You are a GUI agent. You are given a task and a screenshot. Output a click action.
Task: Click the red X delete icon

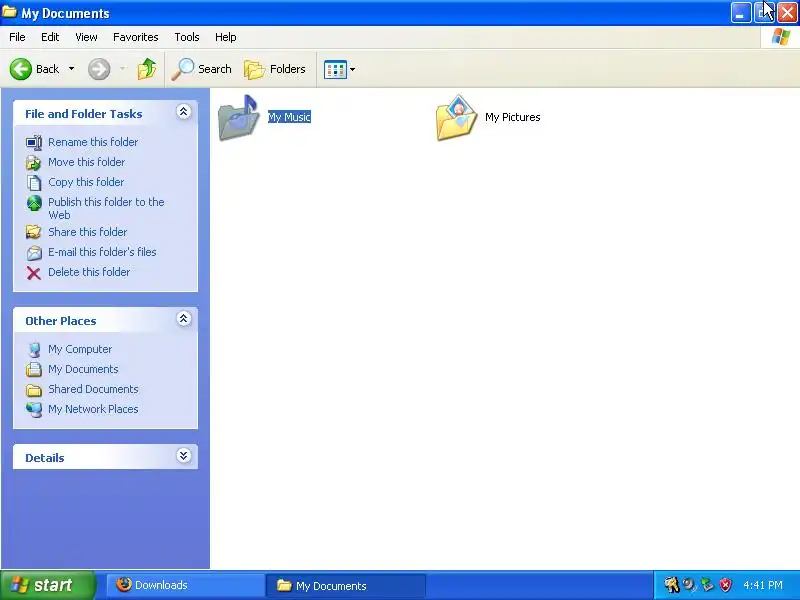[x=34, y=273]
